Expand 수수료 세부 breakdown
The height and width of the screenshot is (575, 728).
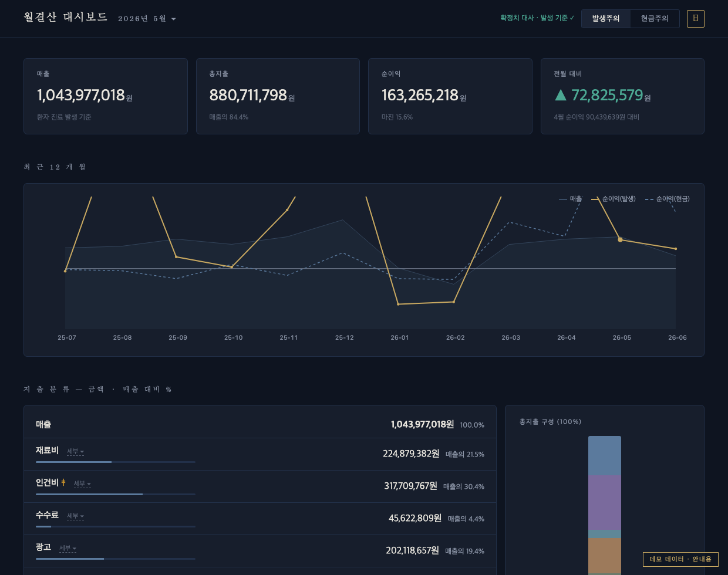[x=75, y=516]
